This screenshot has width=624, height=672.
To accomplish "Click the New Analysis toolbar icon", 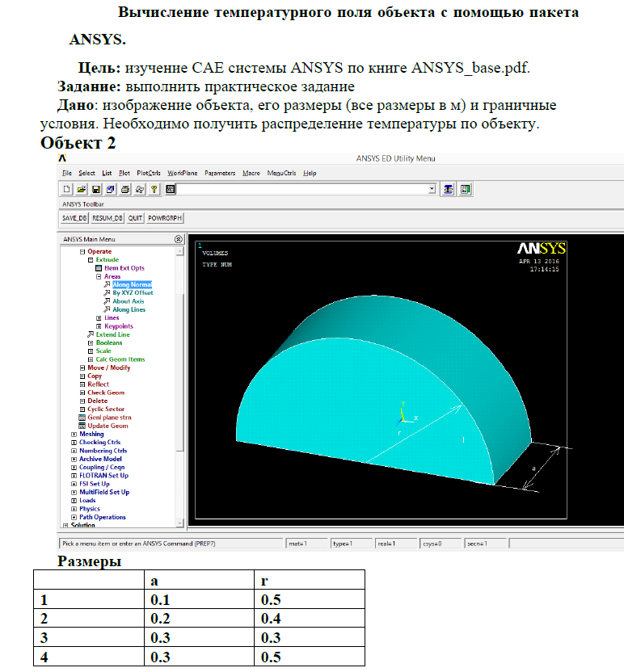I will point(67,189).
